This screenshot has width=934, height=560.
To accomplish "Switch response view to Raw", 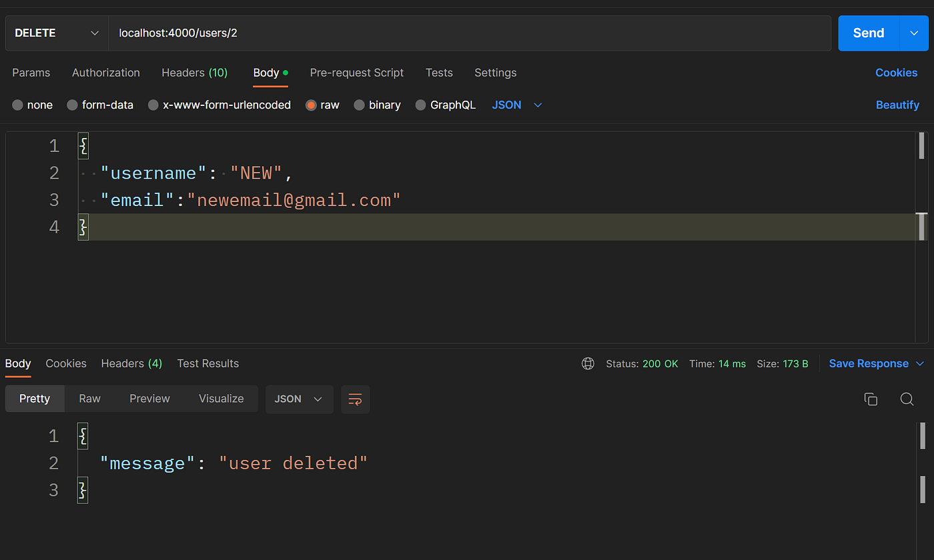I will pos(89,399).
